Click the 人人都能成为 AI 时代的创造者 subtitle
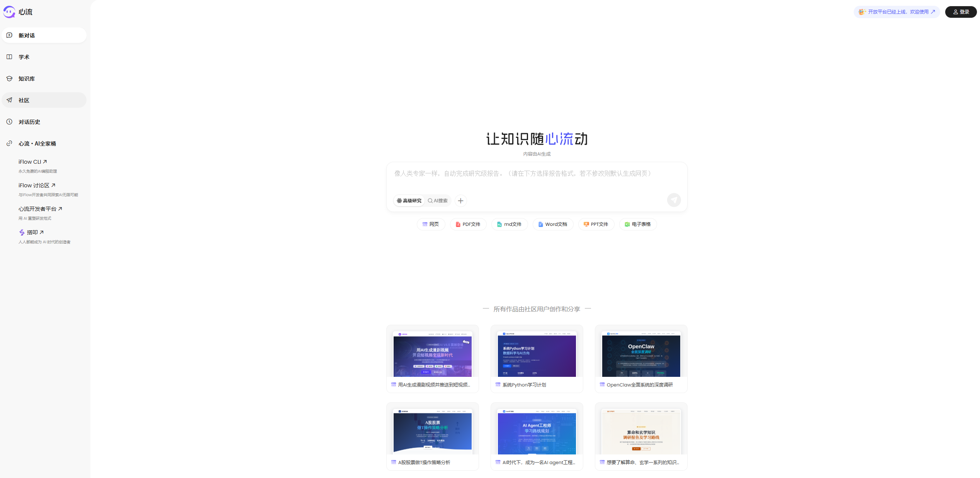This screenshot has height=478, width=980. (x=44, y=242)
